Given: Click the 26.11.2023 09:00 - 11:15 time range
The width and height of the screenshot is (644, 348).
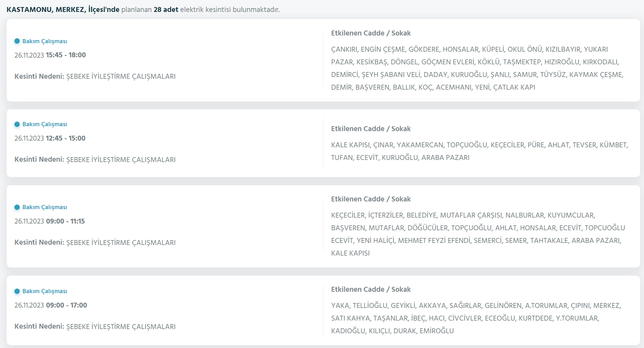Looking at the screenshot, I should pyautogui.click(x=50, y=221).
